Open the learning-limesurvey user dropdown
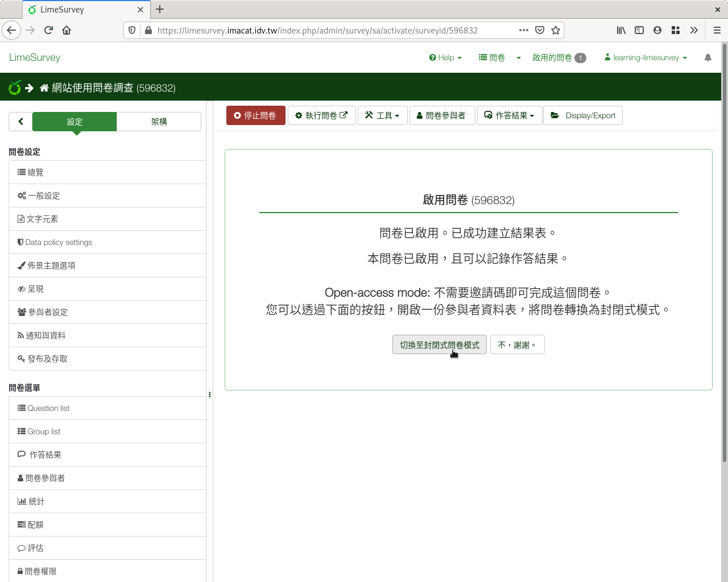The width and height of the screenshot is (728, 582). click(x=646, y=57)
